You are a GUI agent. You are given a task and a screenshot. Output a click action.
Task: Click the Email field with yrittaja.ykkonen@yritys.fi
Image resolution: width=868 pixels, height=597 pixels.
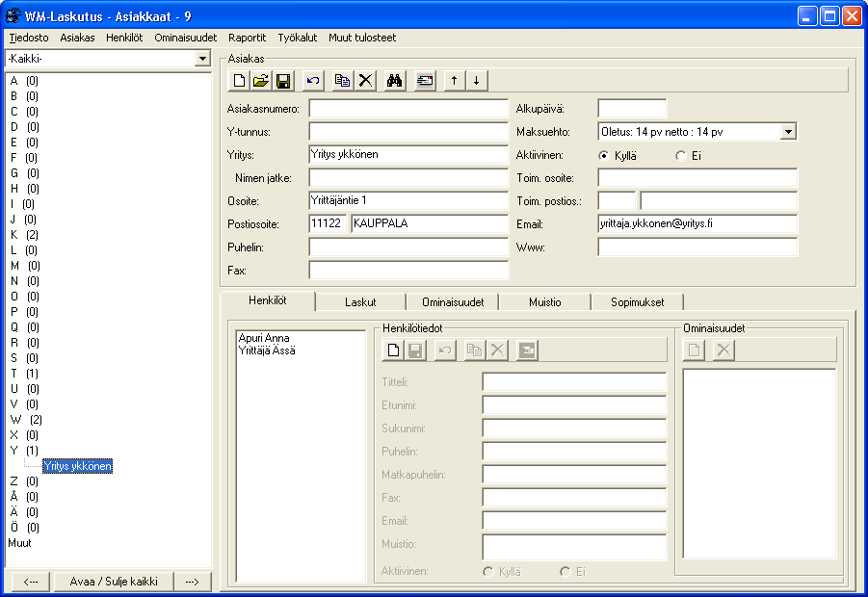click(x=697, y=224)
